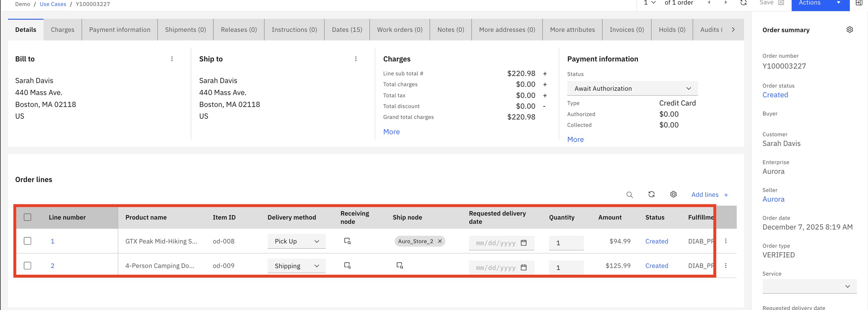The width and height of the screenshot is (868, 310).
Task: Open row actions menu for line 1
Action: [x=726, y=241]
